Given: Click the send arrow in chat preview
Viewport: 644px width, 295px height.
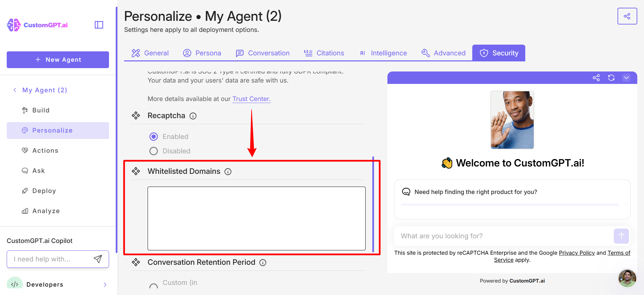Looking at the screenshot, I should [x=621, y=236].
